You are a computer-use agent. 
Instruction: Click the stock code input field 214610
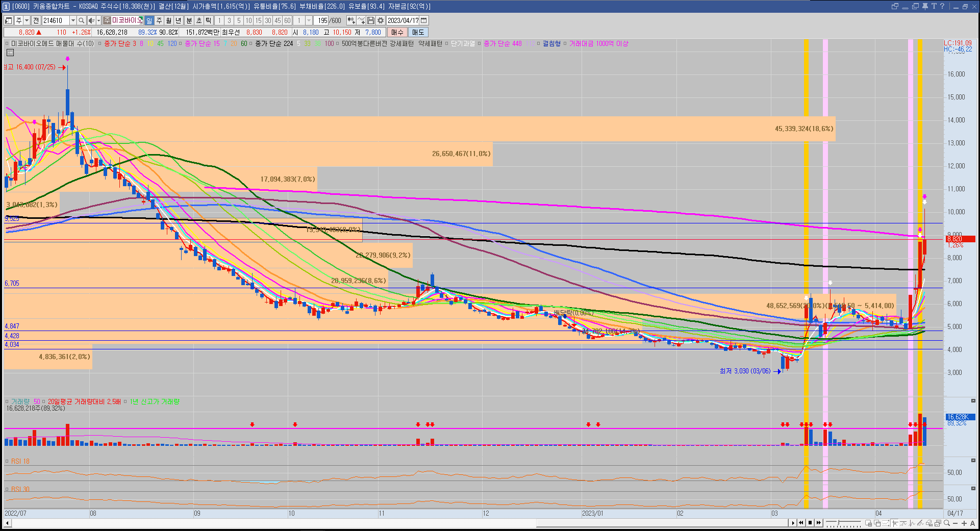(56, 20)
